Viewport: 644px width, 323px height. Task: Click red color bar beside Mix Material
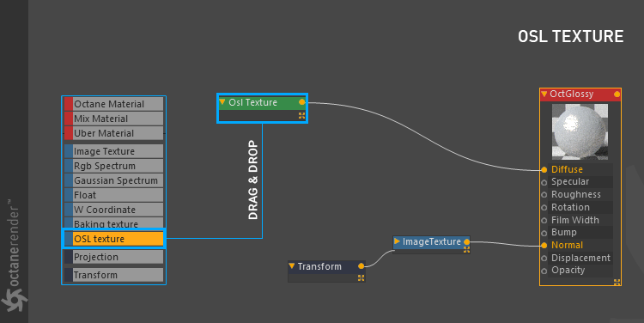point(68,119)
